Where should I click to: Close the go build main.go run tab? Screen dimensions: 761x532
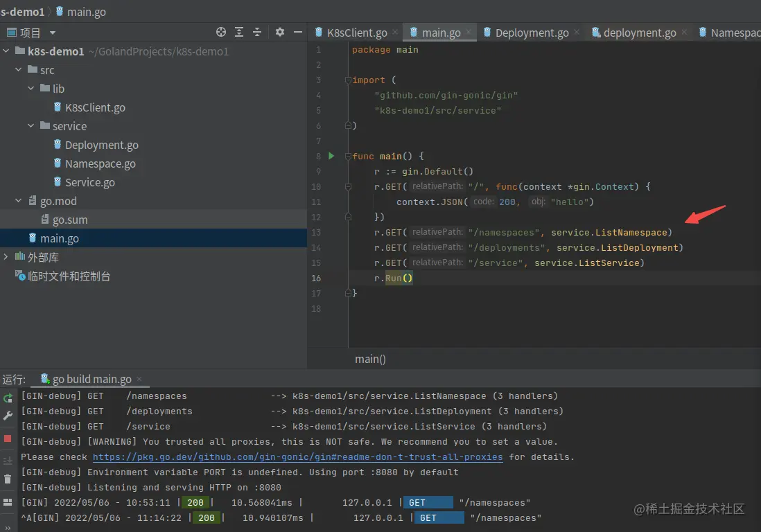coord(139,379)
